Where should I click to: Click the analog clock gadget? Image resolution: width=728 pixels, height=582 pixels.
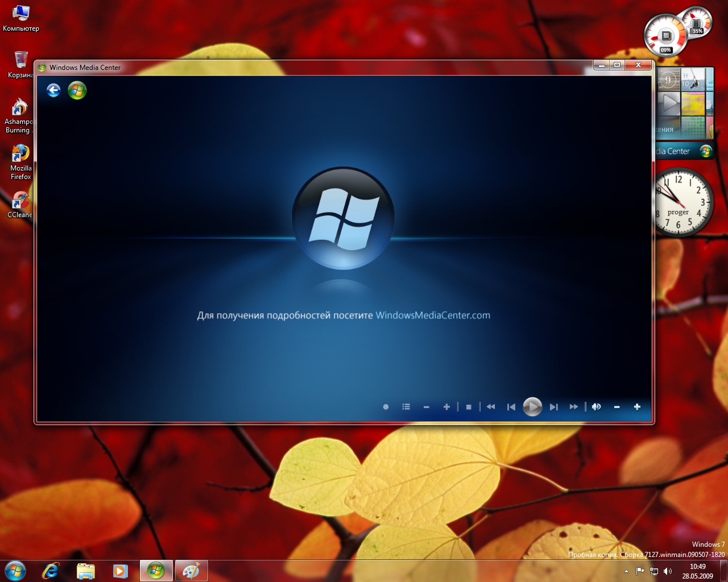coord(682,202)
